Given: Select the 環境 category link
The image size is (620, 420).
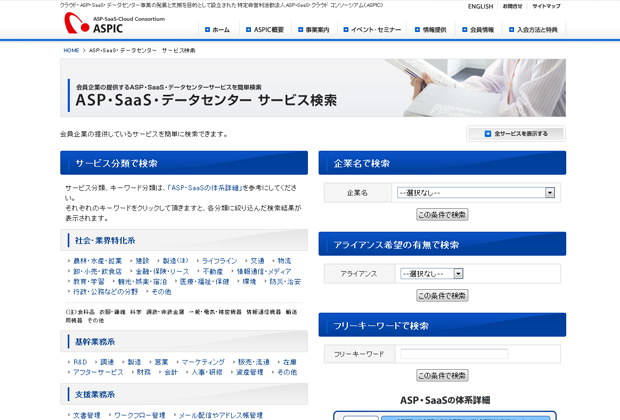Looking at the screenshot, I should tap(249, 282).
